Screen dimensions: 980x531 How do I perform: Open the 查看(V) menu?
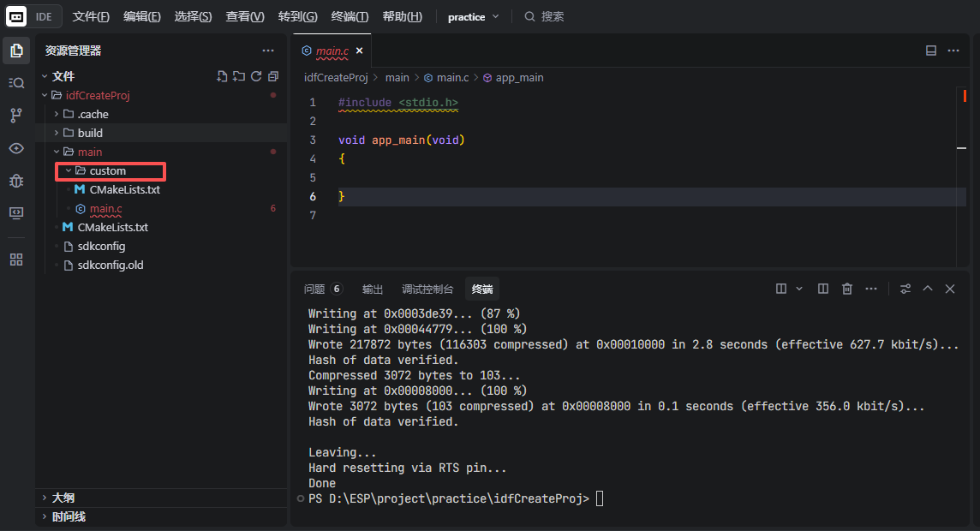244,17
